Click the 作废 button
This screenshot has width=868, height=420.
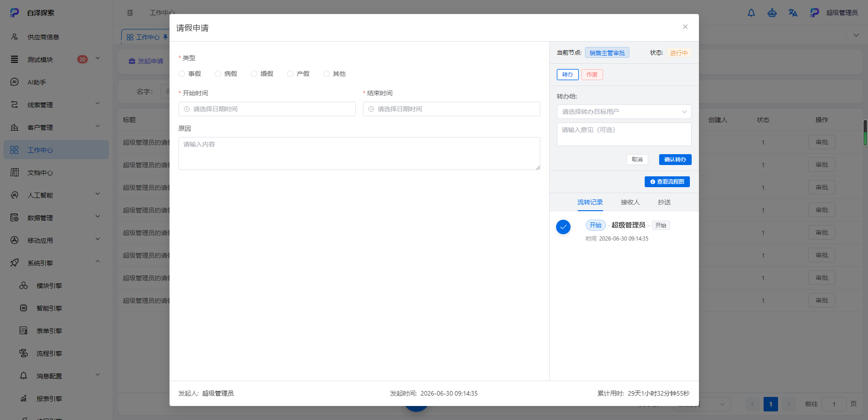coord(592,75)
